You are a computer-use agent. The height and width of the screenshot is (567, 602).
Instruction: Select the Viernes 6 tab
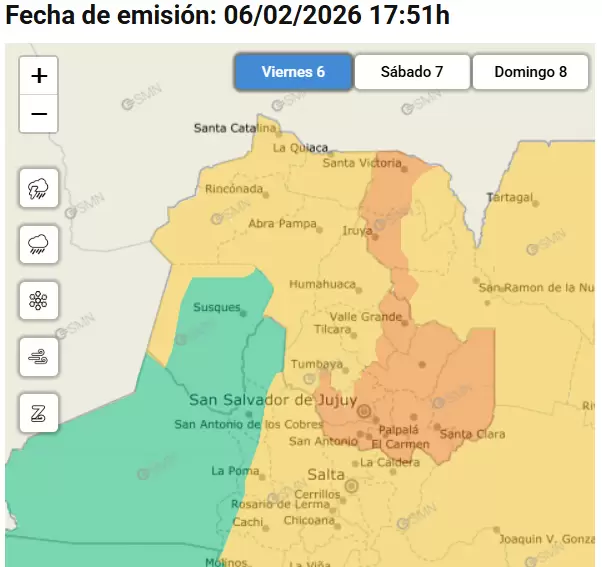[x=293, y=72]
